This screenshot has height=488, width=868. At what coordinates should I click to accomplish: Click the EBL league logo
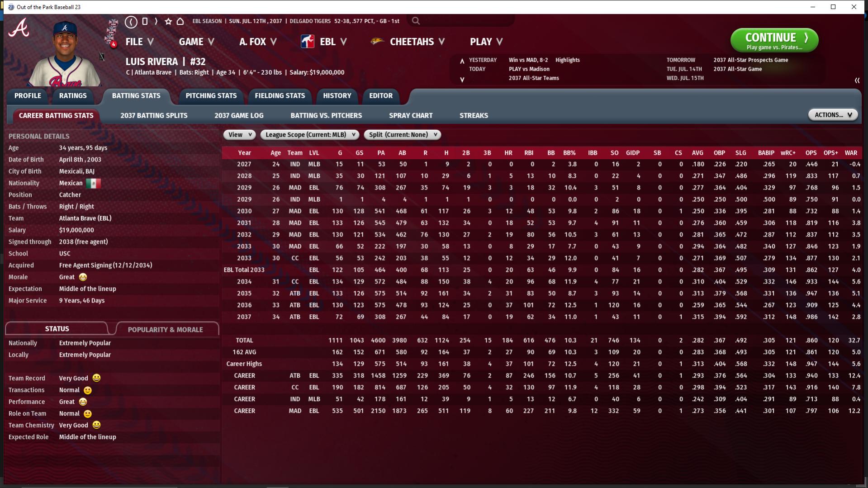pos(308,42)
